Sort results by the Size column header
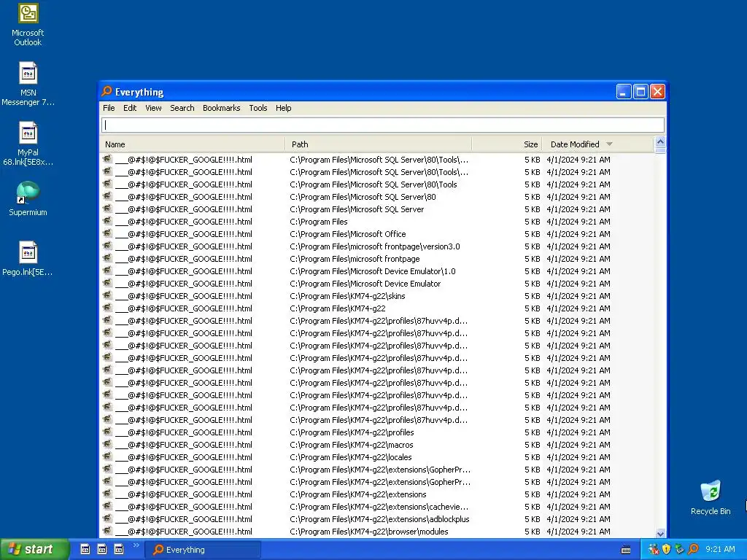747x560 pixels. click(x=507, y=144)
